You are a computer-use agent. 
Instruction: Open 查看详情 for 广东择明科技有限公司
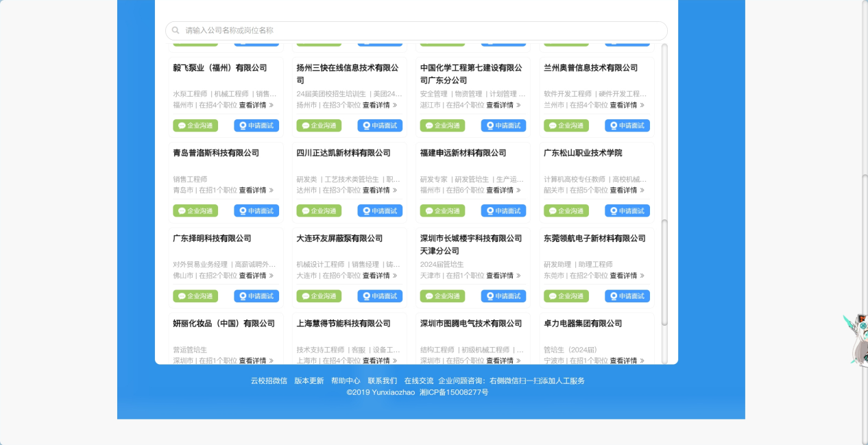[x=256, y=276]
